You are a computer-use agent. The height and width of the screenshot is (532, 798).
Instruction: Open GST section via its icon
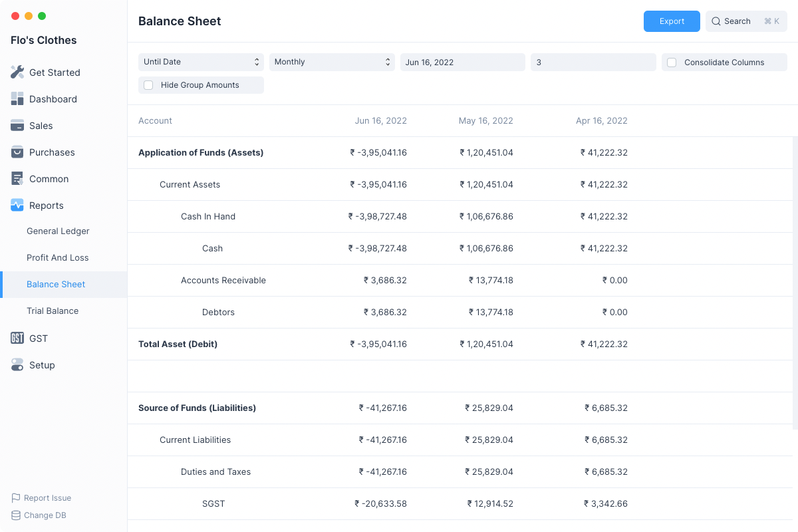(17, 338)
